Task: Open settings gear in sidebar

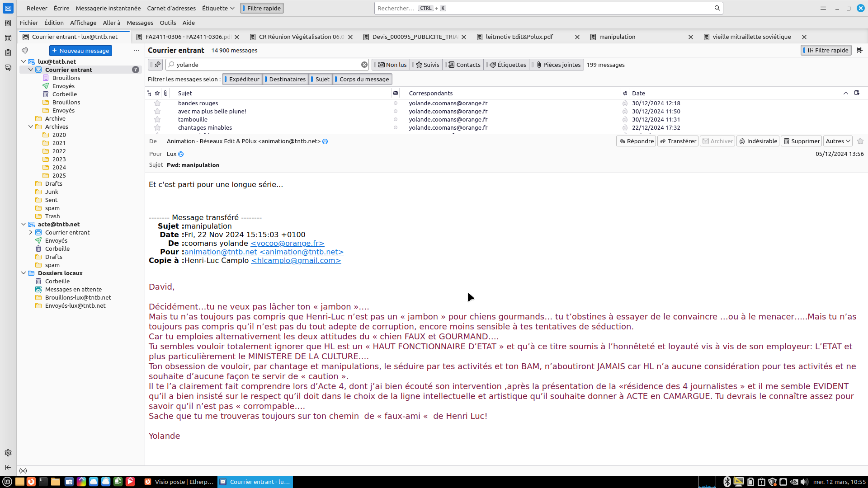Action: click(8, 453)
